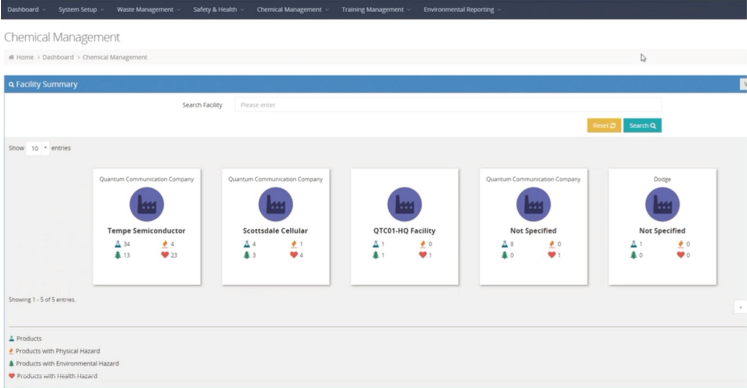Expand the Environmental Reporting menu
The image size is (747, 388).
point(462,10)
